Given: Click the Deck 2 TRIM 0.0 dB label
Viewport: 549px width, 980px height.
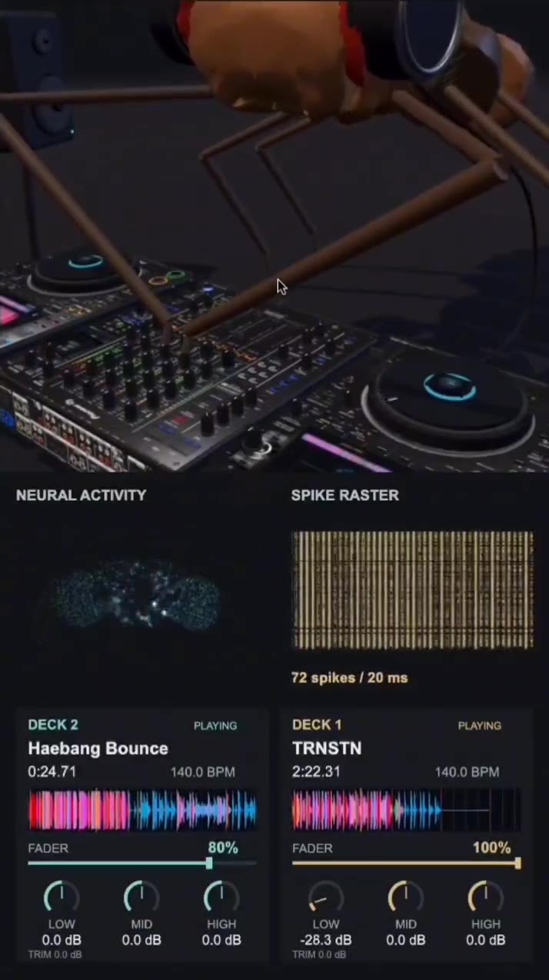Looking at the screenshot, I should tap(55, 955).
